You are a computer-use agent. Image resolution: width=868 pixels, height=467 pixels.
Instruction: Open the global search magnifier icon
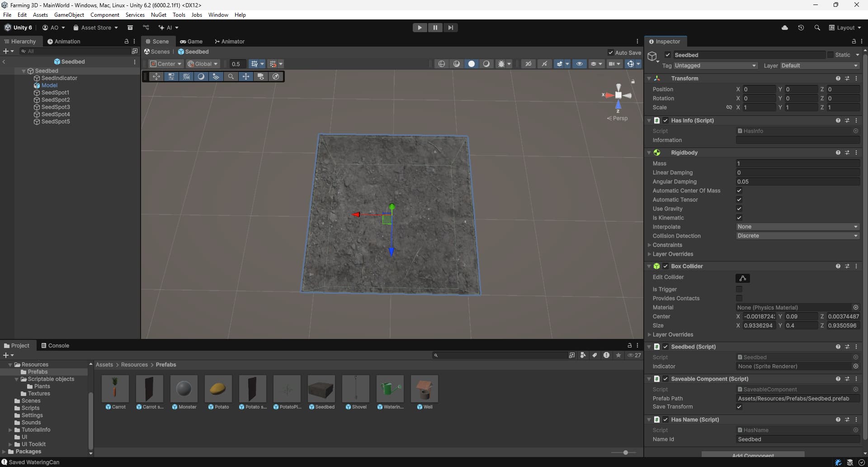pyautogui.click(x=817, y=28)
